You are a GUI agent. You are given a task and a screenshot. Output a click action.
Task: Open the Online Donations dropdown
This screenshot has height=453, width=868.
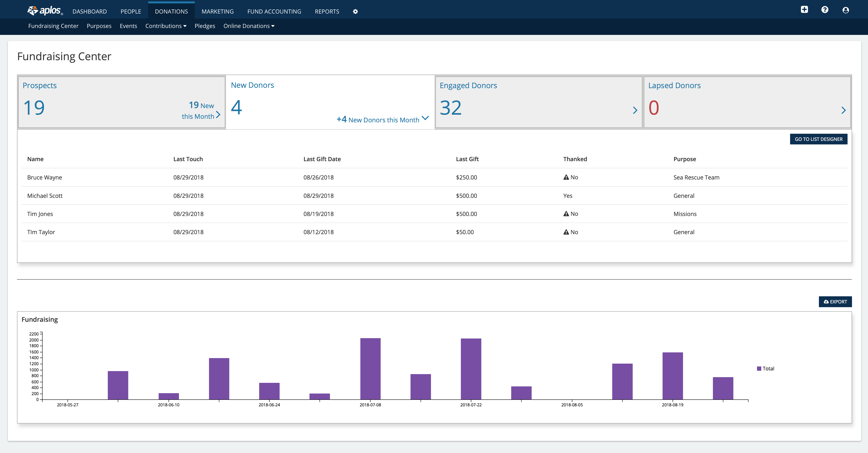coord(249,26)
